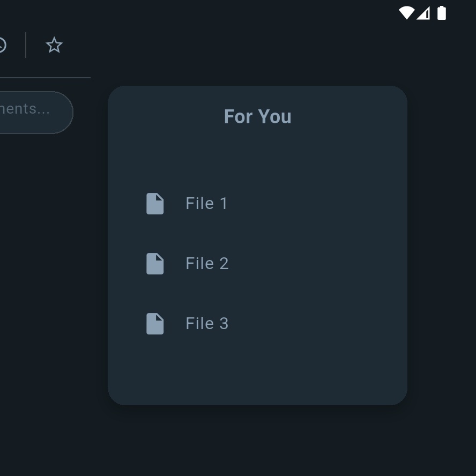Select the File 1 document icon
This screenshot has height=476, width=476.
tap(155, 203)
